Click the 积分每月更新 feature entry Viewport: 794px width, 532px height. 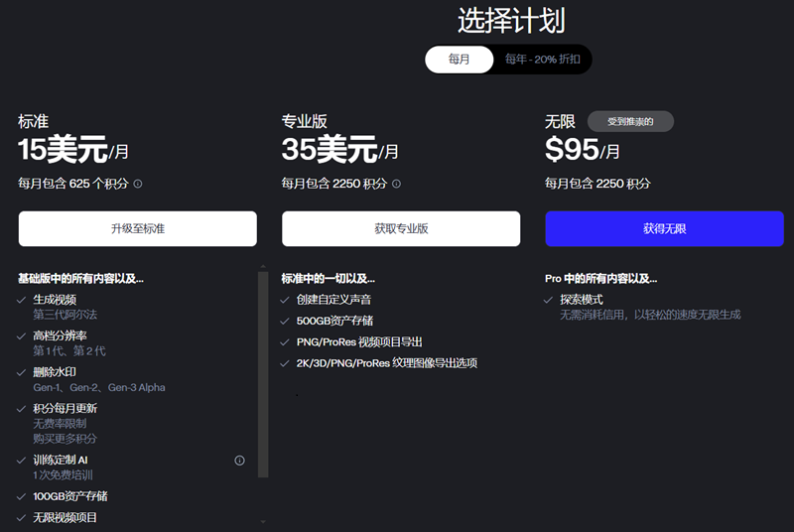65,408
